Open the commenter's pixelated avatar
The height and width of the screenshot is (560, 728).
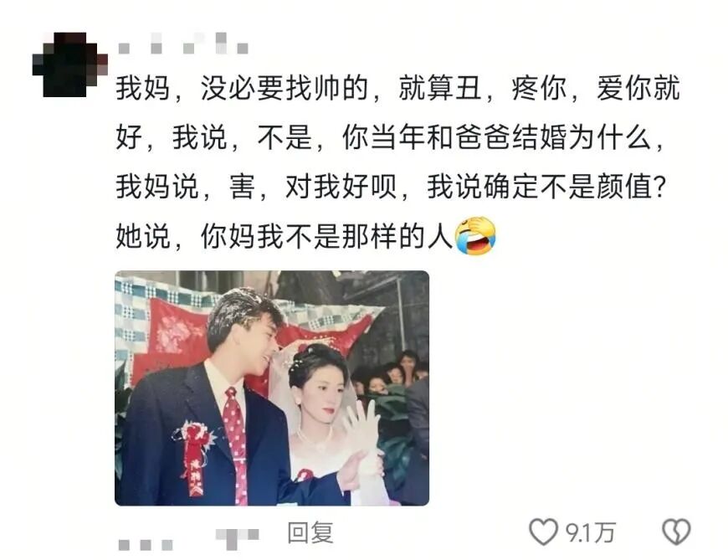(69, 64)
